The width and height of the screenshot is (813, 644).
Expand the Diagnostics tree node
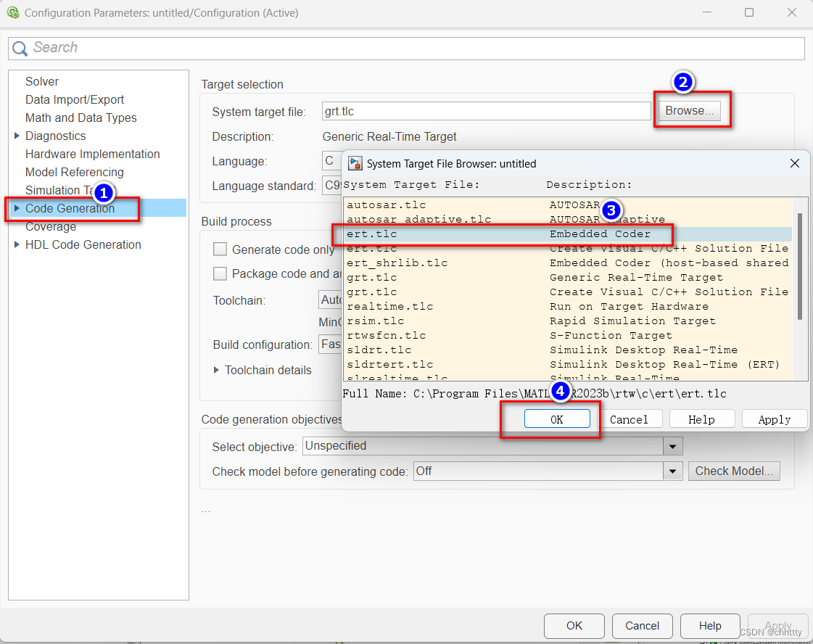click(17, 136)
